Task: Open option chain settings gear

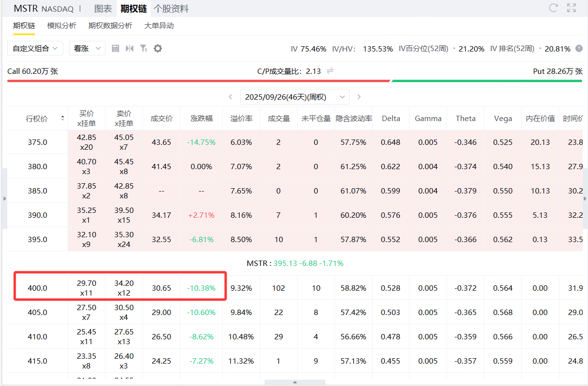Action: pos(158,48)
